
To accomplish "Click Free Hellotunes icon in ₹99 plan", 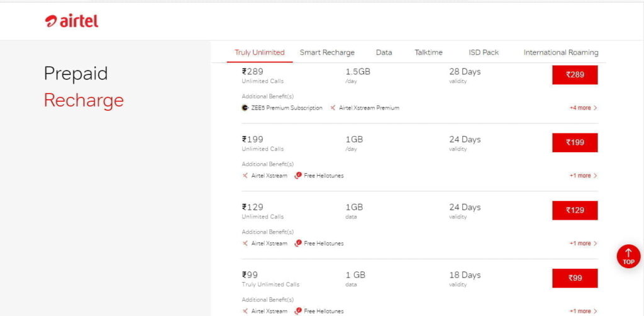I will coord(298,311).
